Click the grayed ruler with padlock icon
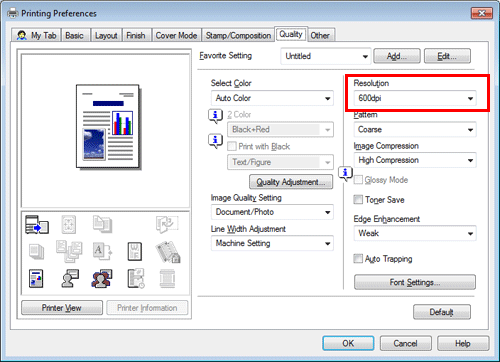This screenshot has height=362, width=500. (168, 252)
